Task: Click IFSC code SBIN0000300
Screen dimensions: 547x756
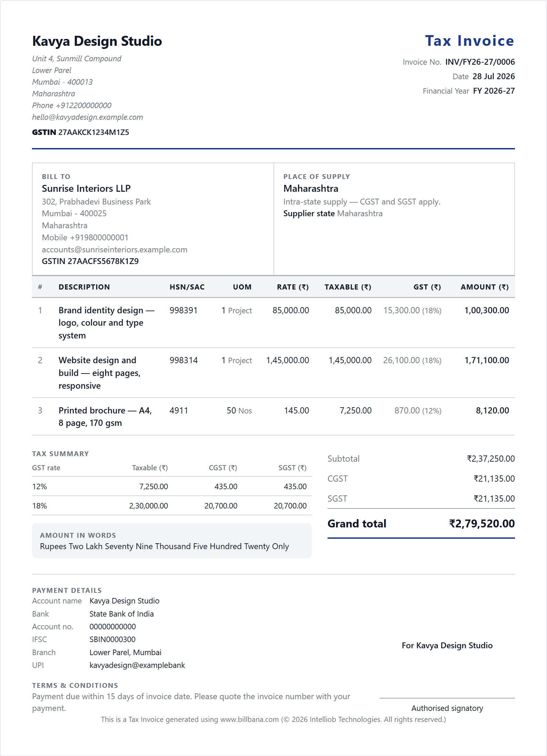Action: tap(112, 640)
